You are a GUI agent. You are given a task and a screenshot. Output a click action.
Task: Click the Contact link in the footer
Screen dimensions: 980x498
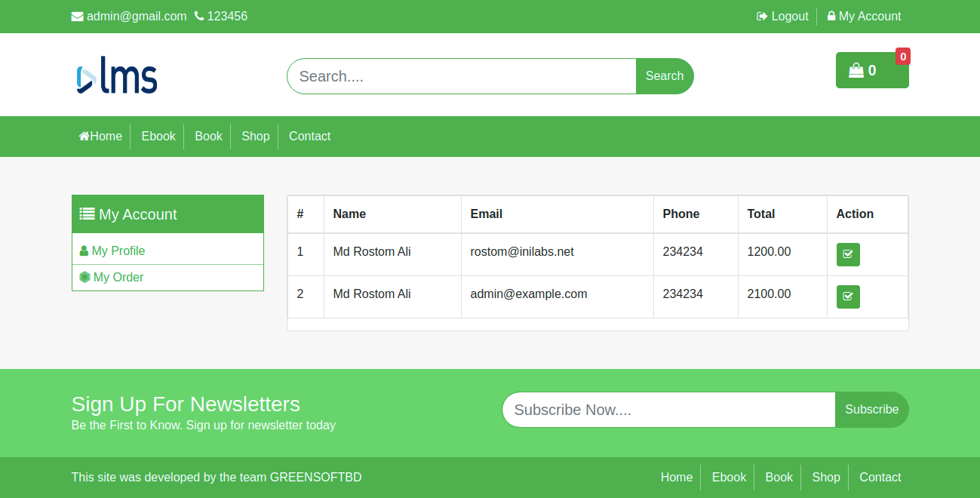click(880, 477)
